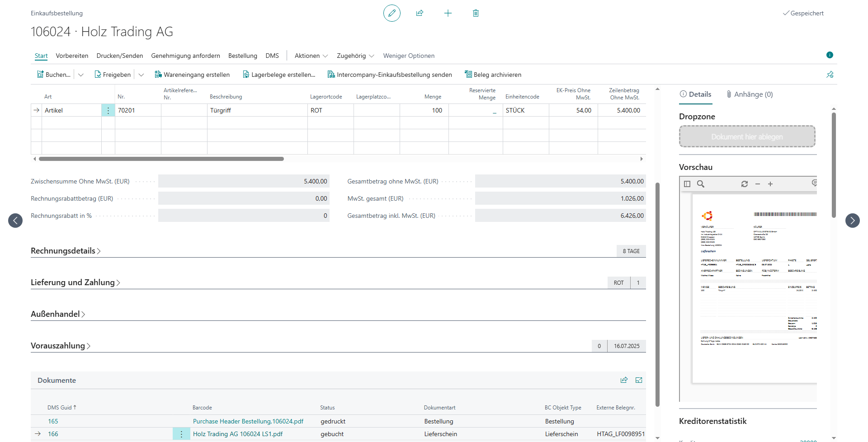This screenshot has height=442, width=868.
Task: Click the search icon in Vorschau preview
Action: (701, 184)
